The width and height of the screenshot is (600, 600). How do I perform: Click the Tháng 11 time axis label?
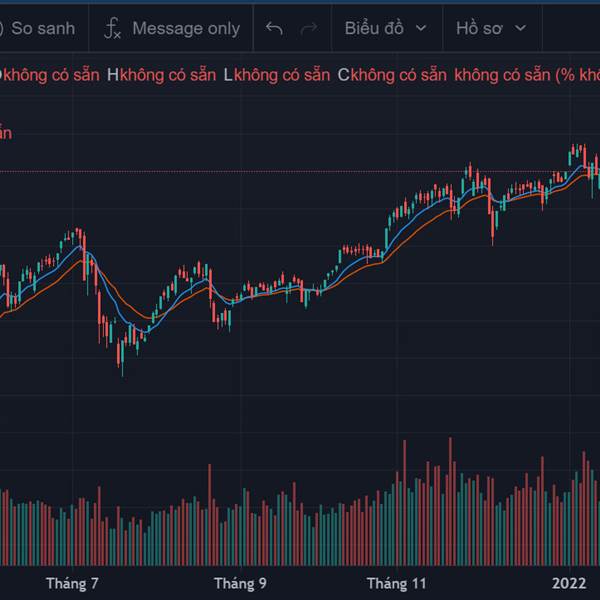point(397,584)
